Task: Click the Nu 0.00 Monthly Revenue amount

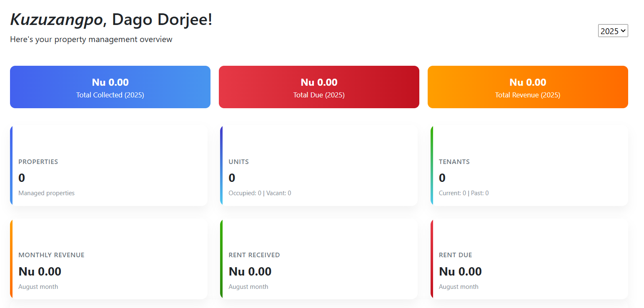Action: pos(40,271)
